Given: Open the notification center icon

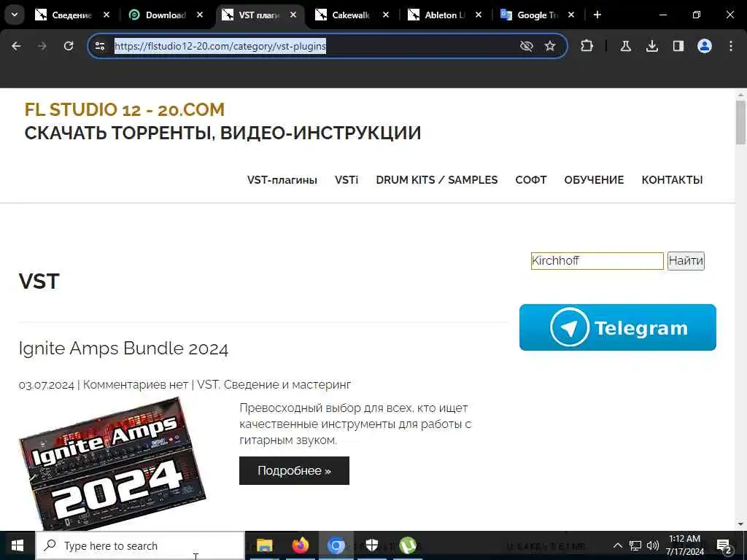Looking at the screenshot, I should [x=724, y=545].
